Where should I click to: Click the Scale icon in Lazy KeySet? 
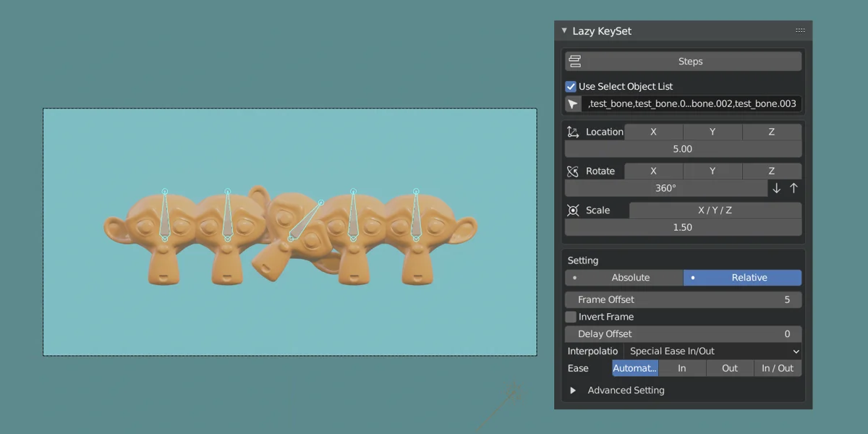[573, 210]
